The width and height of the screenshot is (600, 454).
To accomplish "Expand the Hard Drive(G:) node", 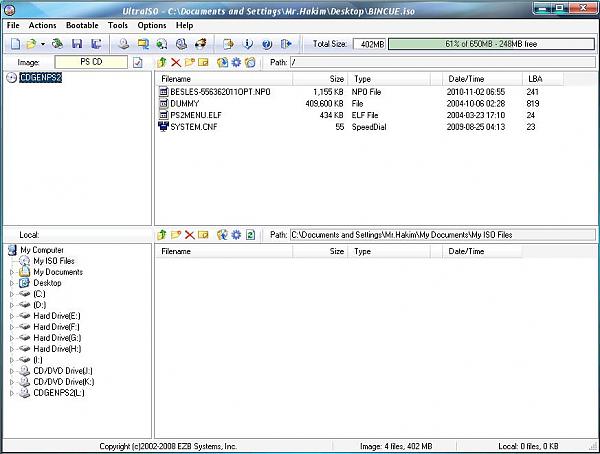I will pyautogui.click(x=11, y=338).
